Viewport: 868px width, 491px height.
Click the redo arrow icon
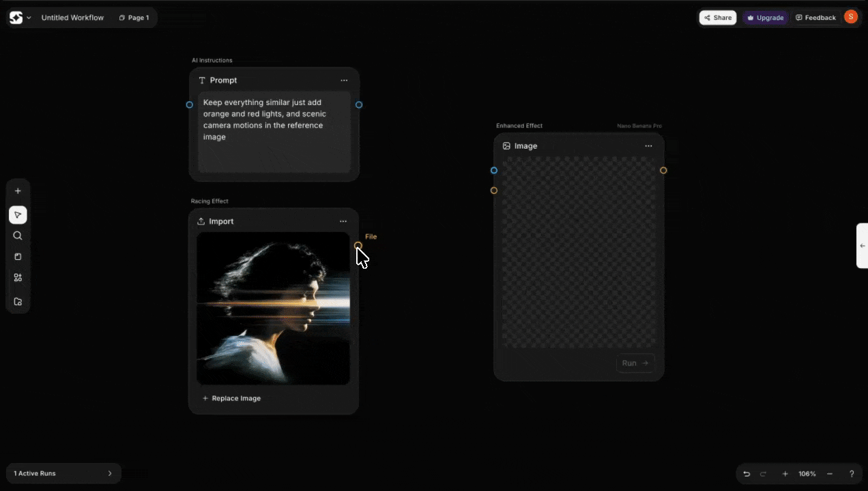764,474
